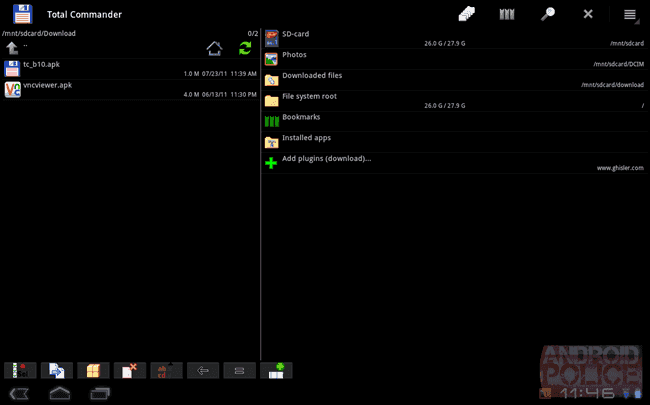
Task: Tap the Copy/Move files icon
Action: tap(57, 370)
